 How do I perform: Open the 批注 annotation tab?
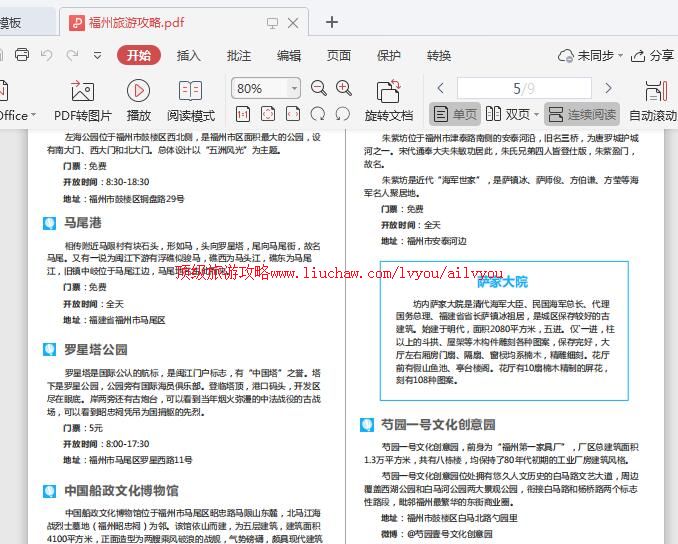click(239, 56)
